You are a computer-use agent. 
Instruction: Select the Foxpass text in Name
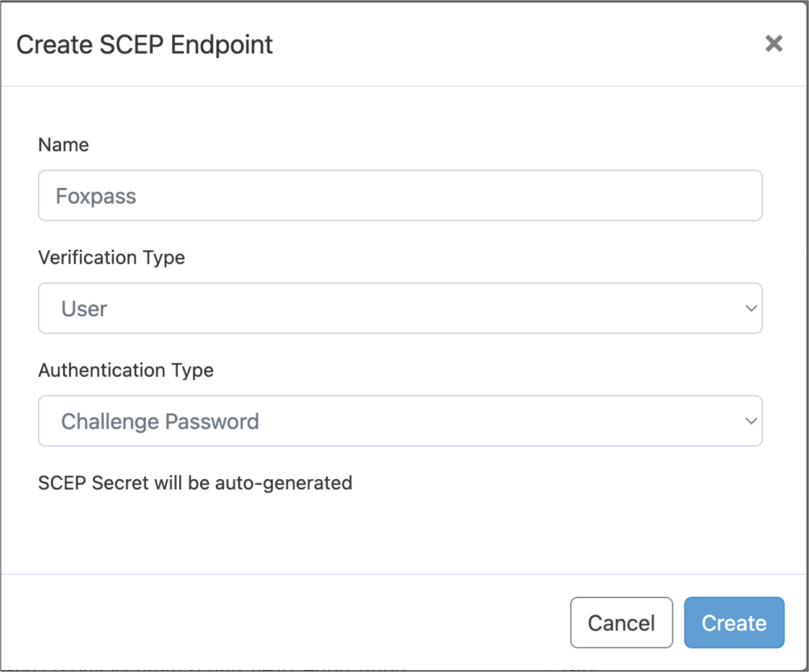96,197
